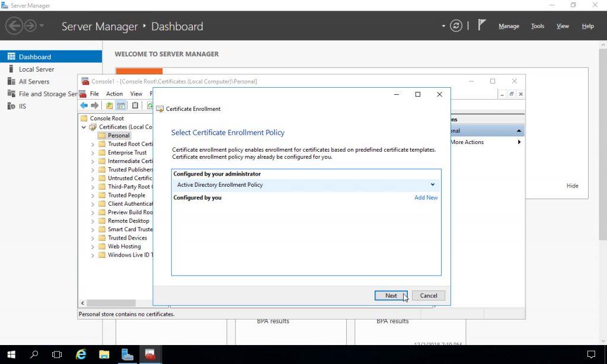Click the refresh icon in Server Manager title bar

click(x=455, y=25)
